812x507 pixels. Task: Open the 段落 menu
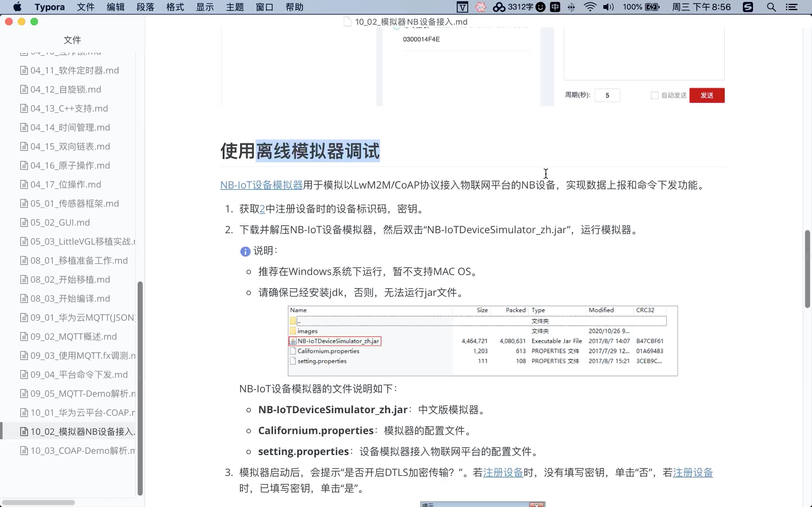pyautogui.click(x=145, y=7)
